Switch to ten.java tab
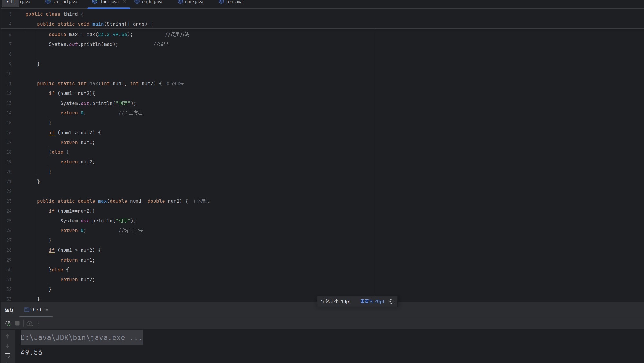 point(231,2)
